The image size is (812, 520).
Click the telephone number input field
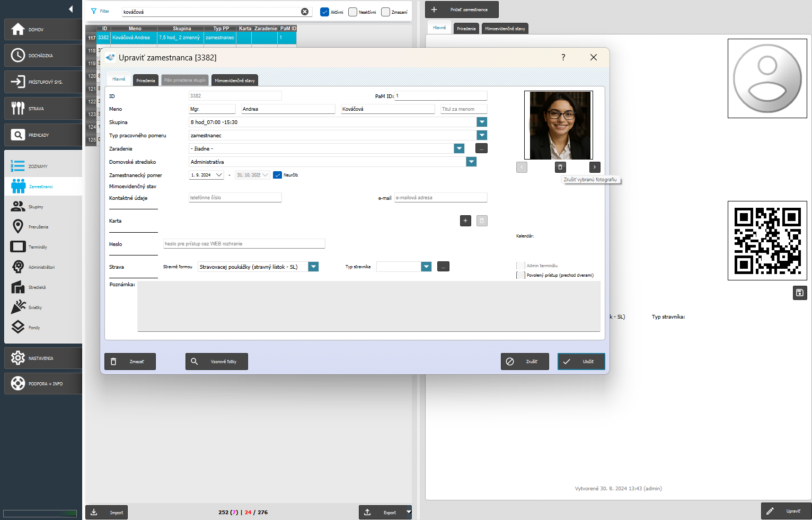(235, 198)
